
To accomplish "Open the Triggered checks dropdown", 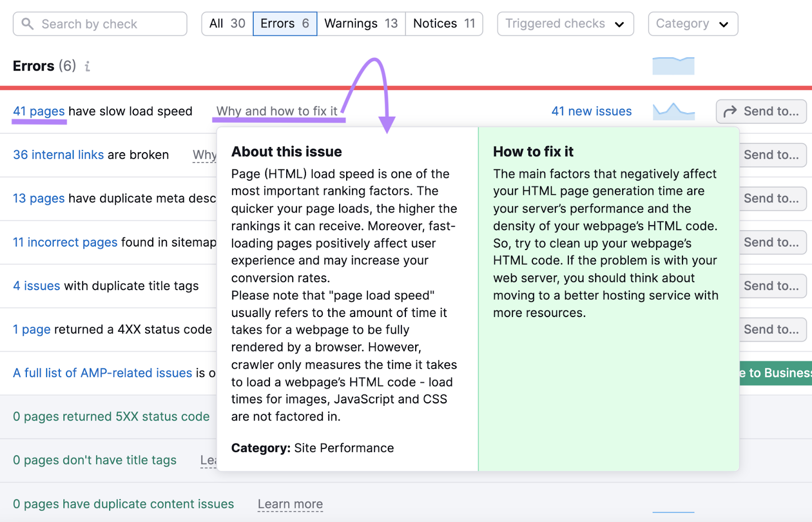I will click(565, 23).
